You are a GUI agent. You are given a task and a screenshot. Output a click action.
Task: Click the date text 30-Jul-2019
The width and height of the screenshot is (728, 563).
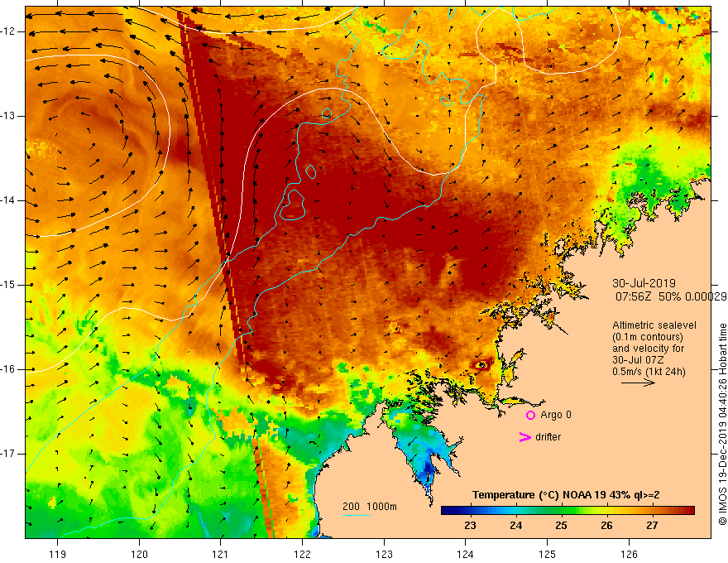[x=644, y=283]
